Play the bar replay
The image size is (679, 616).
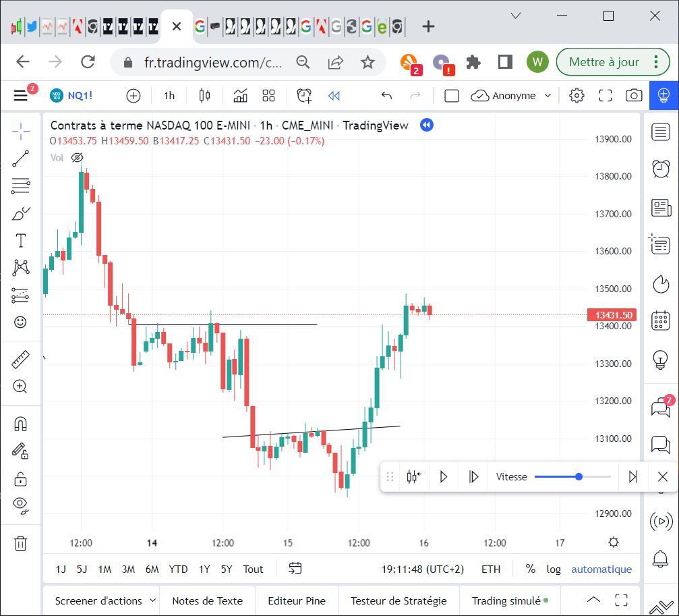(x=444, y=477)
